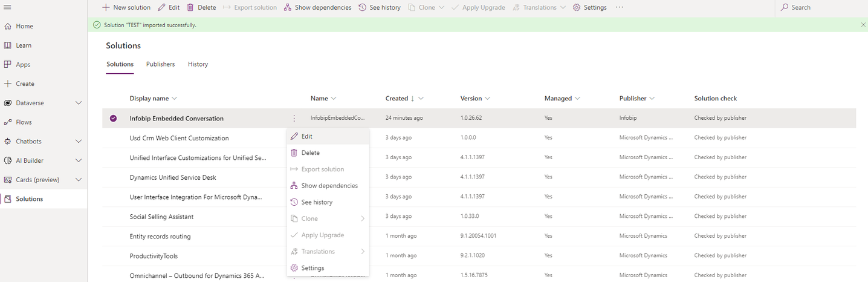Screen dimensions: 868x282
Task: Expand the Chatbots section chevron
Action: tap(78, 141)
